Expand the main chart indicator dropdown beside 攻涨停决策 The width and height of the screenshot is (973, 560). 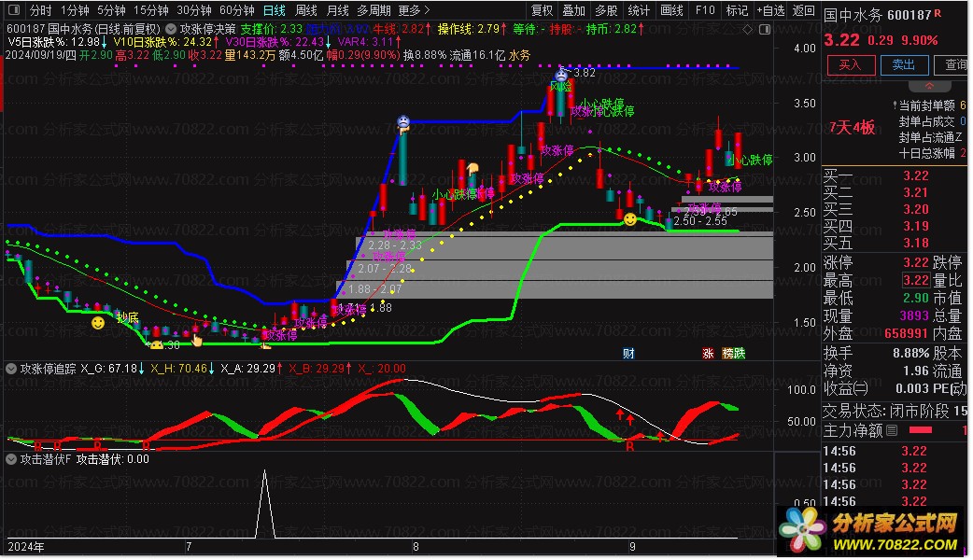[x=171, y=29]
